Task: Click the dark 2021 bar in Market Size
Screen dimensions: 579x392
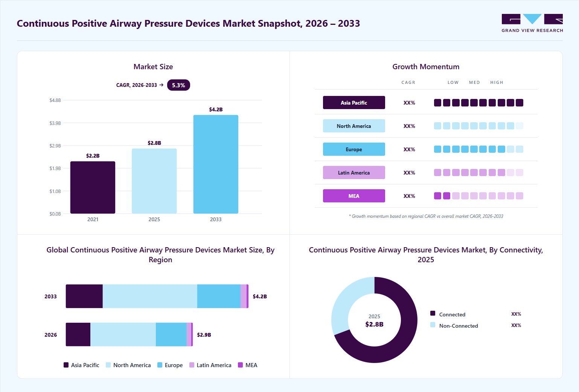Action: click(x=93, y=187)
